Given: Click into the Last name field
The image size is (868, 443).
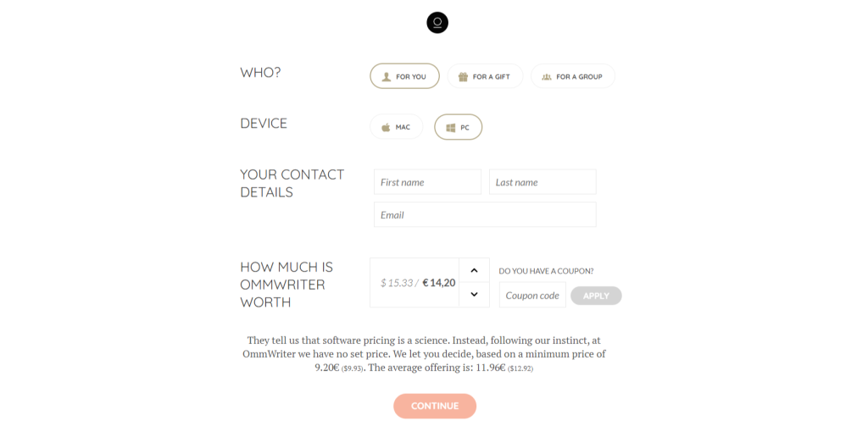Looking at the screenshot, I should (x=542, y=182).
